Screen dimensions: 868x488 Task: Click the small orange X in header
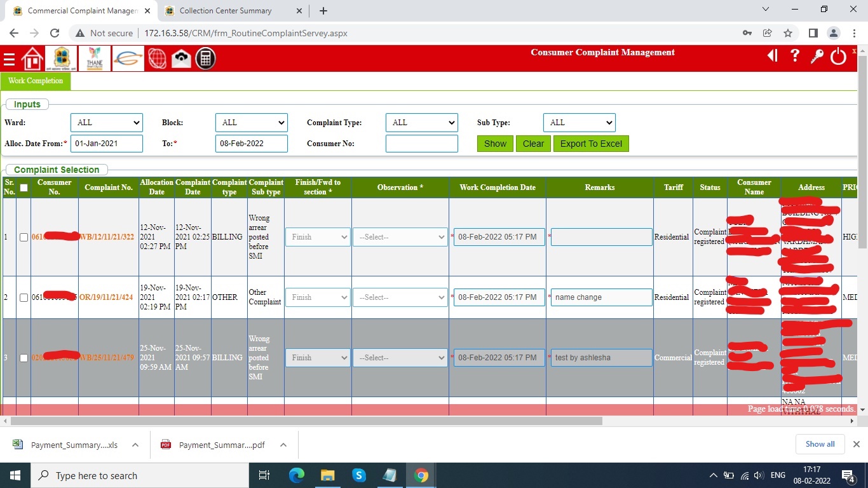point(854,50)
